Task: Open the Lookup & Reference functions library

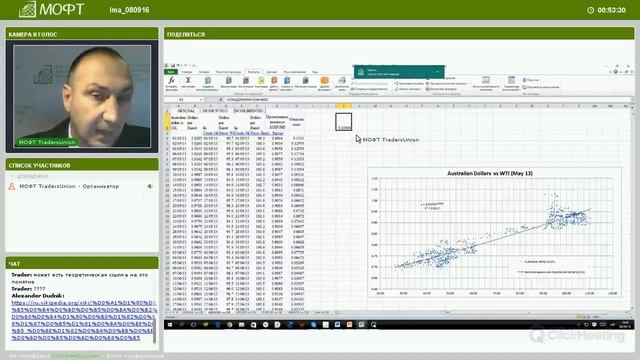Action: point(287,82)
